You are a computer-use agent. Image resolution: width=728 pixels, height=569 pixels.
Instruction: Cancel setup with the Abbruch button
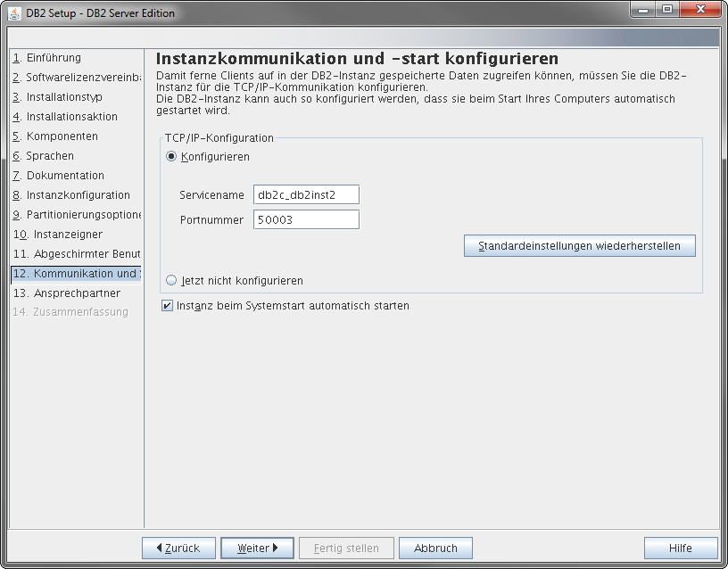435,548
